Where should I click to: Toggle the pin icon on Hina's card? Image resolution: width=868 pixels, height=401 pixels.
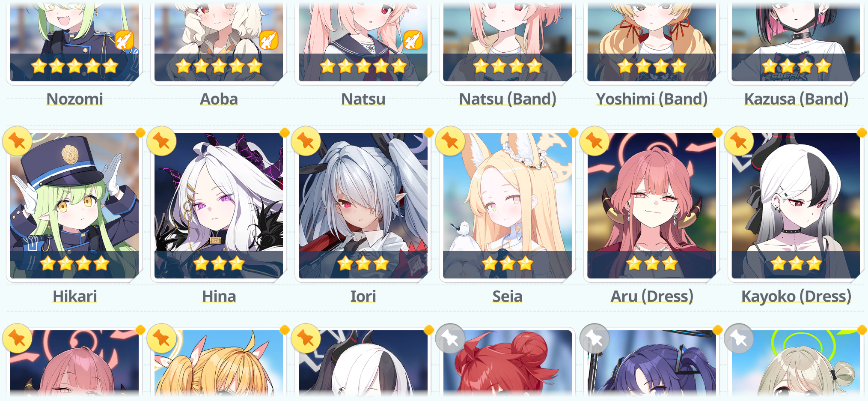[x=161, y=141]
